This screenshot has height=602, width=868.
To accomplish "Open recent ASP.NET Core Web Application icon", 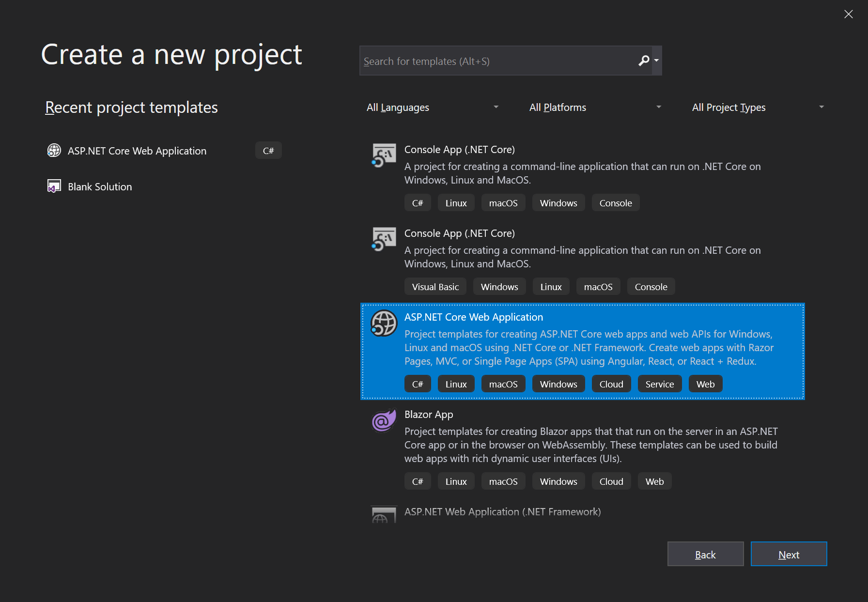I will coord(54,151).
